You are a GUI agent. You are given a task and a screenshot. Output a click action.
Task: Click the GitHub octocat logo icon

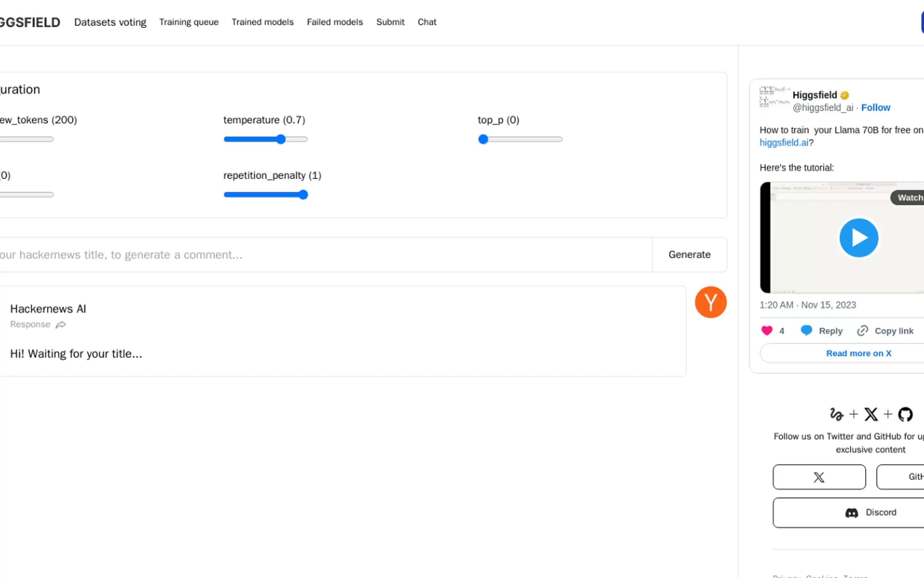pyautogui.click(x=905, y=414)
